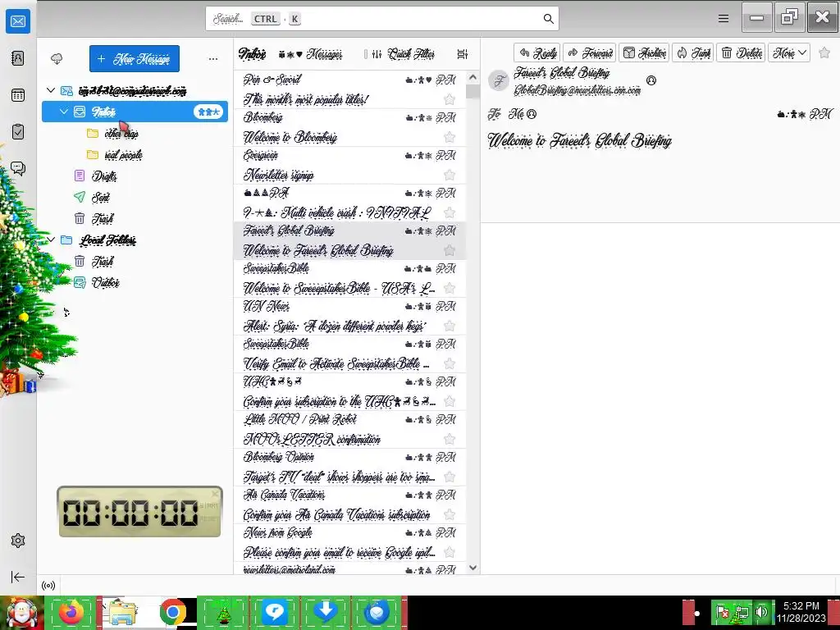Open folder pane options ellipsis
Viewport: 840px width, 630px height.
(x=213, y=59)
